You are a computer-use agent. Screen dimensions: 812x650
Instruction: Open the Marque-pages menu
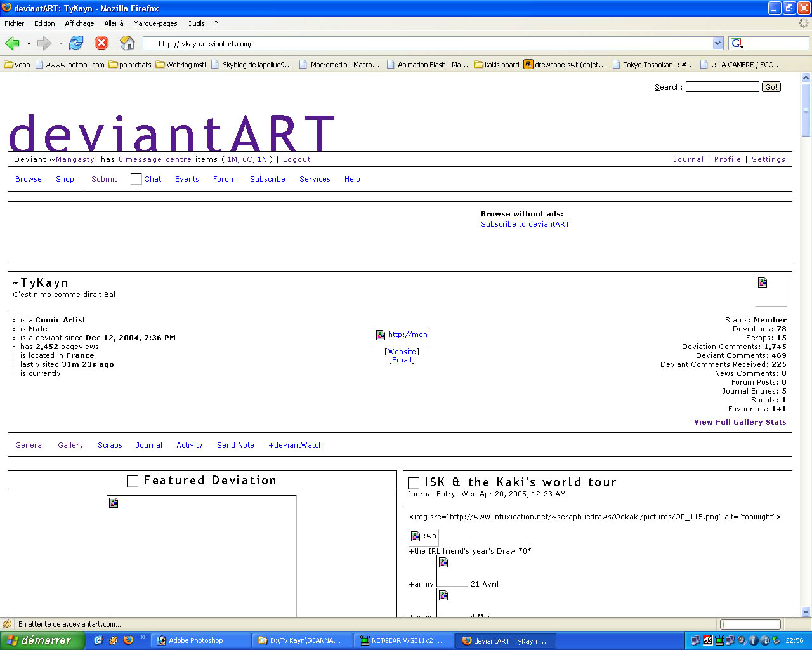[x=155, y=23]
